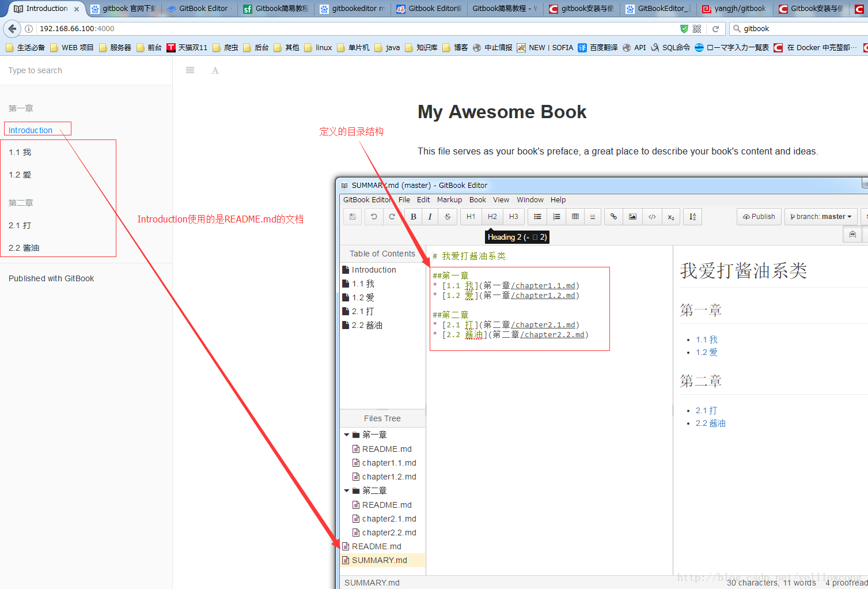Collapse the 第二章 folder in Files Tree

pyautogui.click(x=347, y=490)
